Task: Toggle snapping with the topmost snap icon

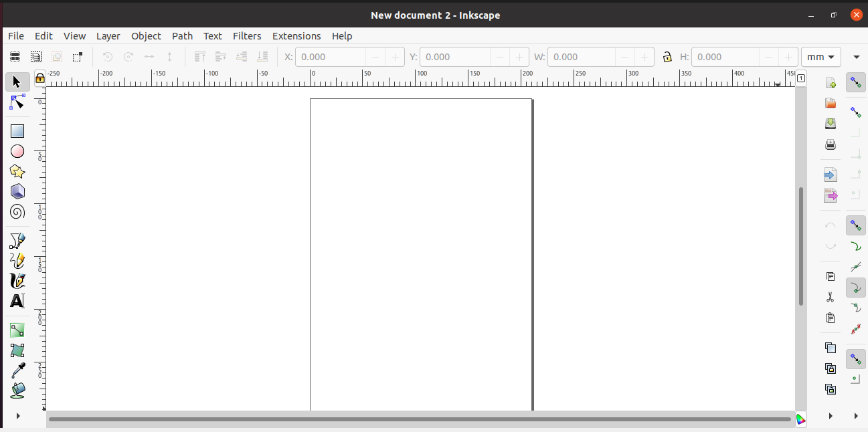Action: click(x=855, y=82)
